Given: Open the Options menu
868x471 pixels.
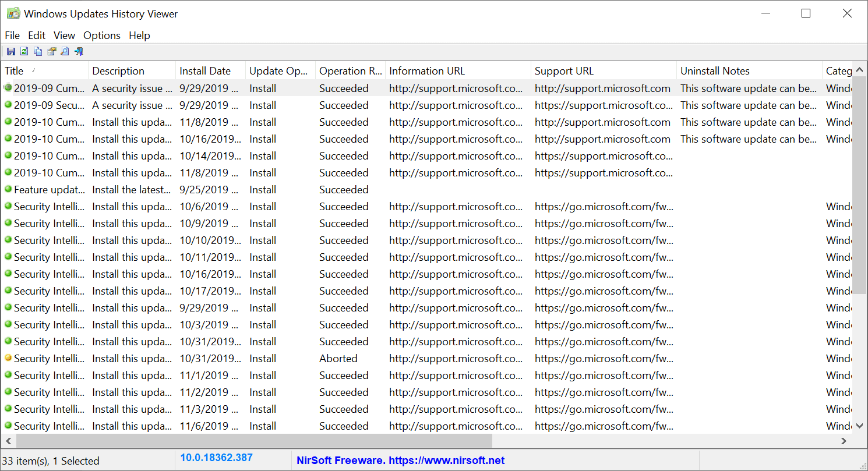Looking at the screenshot, I should [102, 36].
